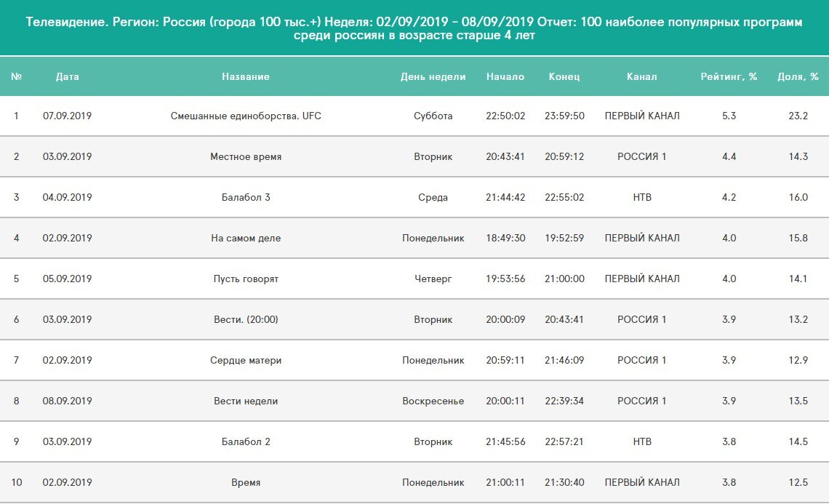Click date 04.09.2019 in Балабол 3 row
The image size is (829, 504).
(x=67, y=197)
